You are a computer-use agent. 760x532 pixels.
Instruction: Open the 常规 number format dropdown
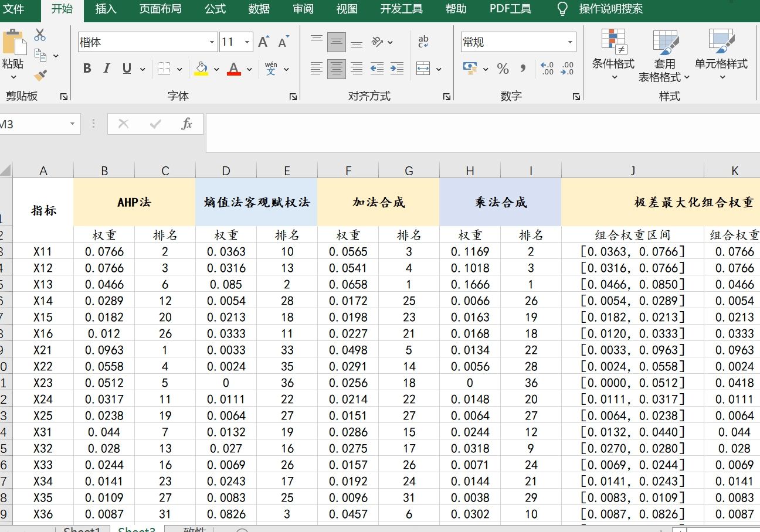570,42
